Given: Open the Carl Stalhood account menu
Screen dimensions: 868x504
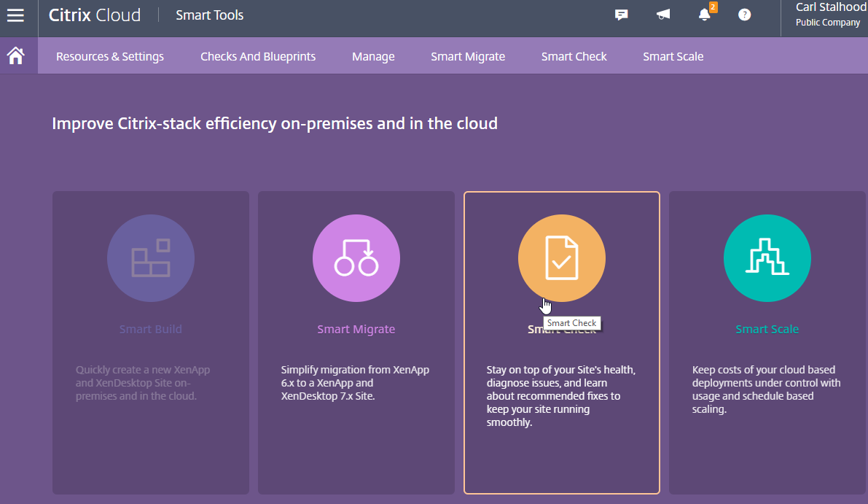Looking at the screenshot, I should pos(830,15).
